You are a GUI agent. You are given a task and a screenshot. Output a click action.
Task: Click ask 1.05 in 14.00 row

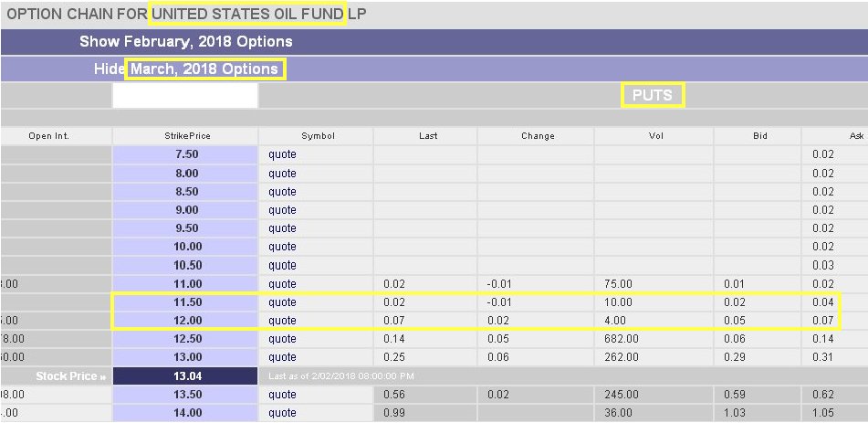click(x=822, y=413)
